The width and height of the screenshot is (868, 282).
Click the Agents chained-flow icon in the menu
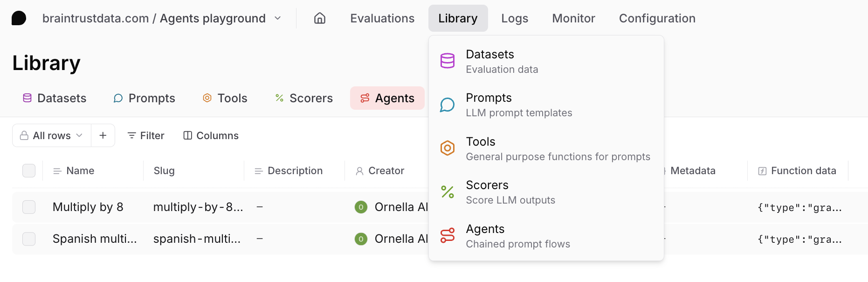pos(447,235)
